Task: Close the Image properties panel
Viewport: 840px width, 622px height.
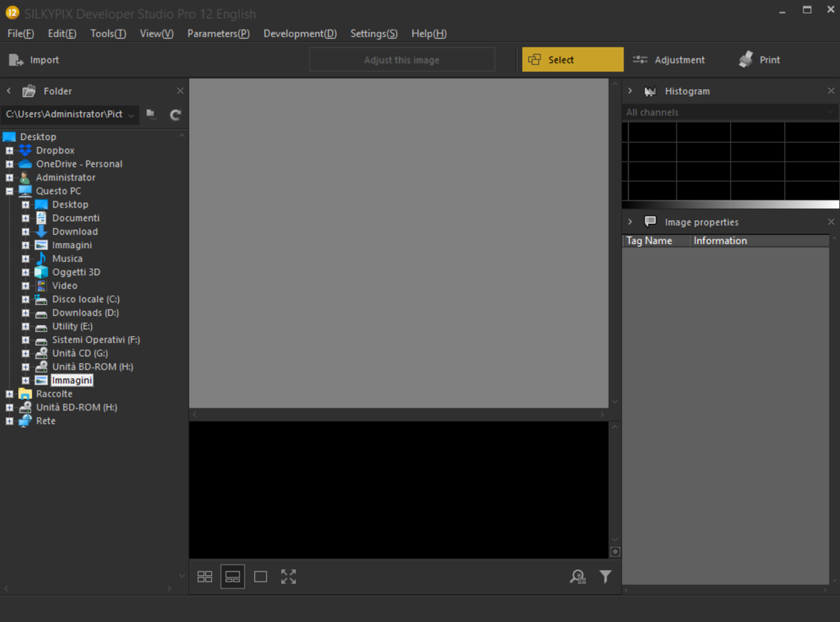Action: (831, 222)
